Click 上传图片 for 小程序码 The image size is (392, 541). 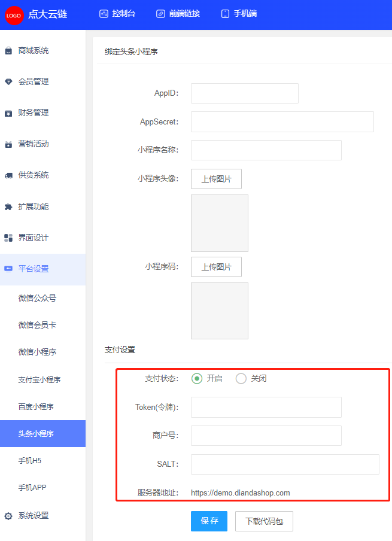(217, 267)
